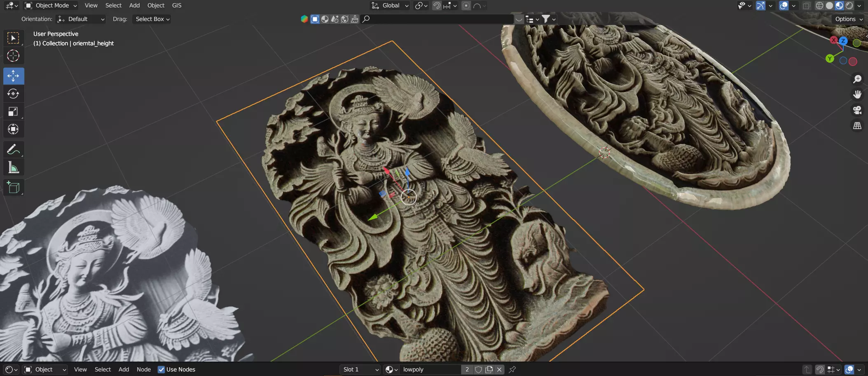Image resolution: width=868 pixels, height=376 pixels.
Task: Toggle the pin icon in node editor
Action: click(512, 369)
